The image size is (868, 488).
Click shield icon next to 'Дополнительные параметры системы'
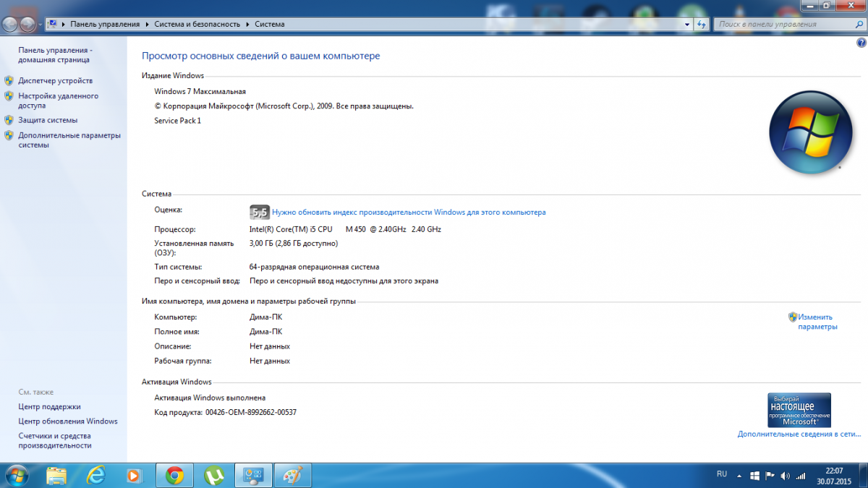click(9, 134)
